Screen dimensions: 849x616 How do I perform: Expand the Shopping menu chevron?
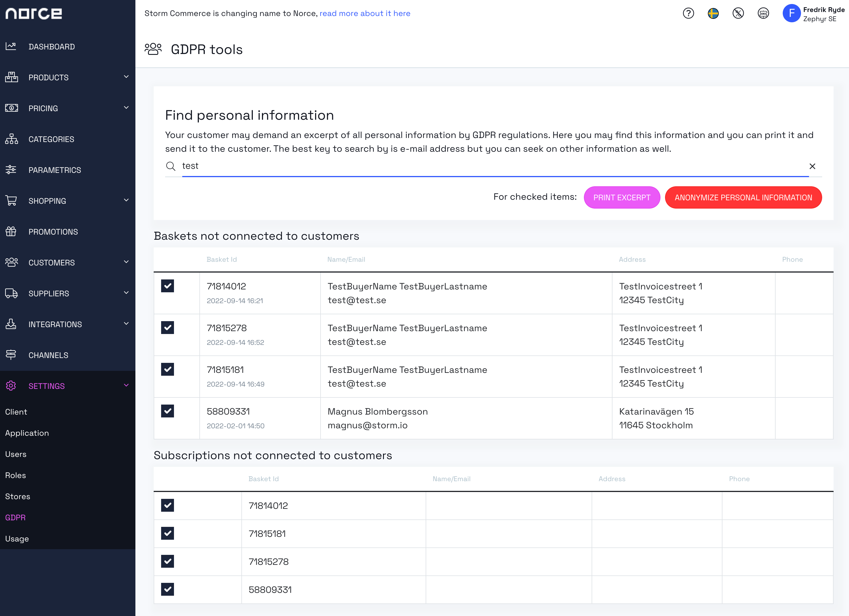126,200
